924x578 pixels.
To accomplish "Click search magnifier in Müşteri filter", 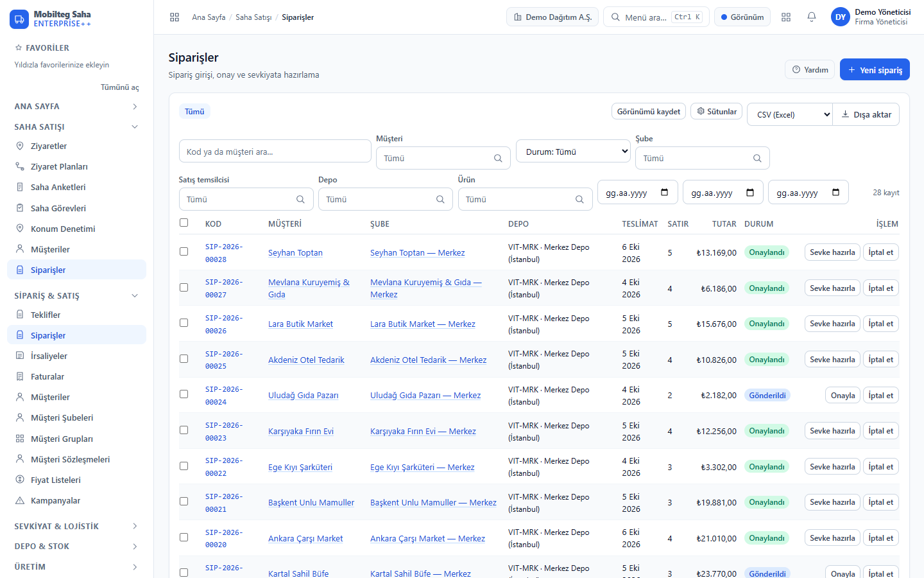I will pyautogui.click(x=498, y=158).
